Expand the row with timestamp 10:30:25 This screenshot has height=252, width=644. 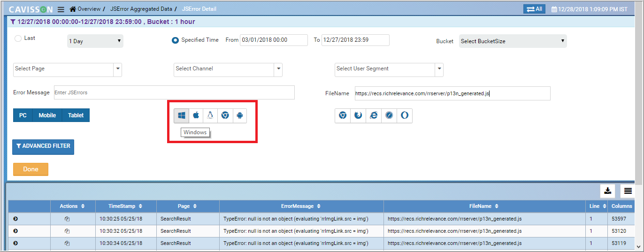(15, 219)
